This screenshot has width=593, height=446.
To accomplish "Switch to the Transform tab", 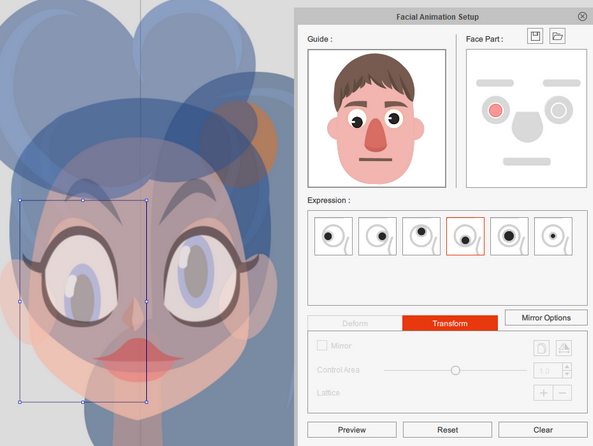I will [x=450, y=323].
